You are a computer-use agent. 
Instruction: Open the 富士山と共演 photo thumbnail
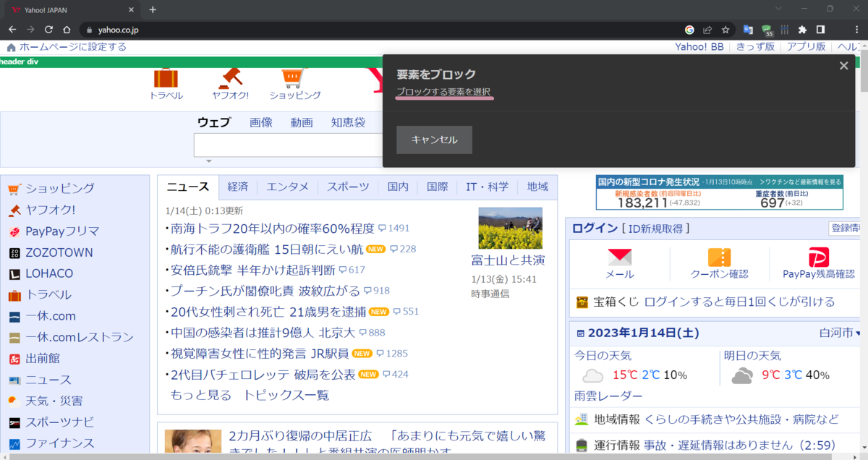(x=510, y=228)
